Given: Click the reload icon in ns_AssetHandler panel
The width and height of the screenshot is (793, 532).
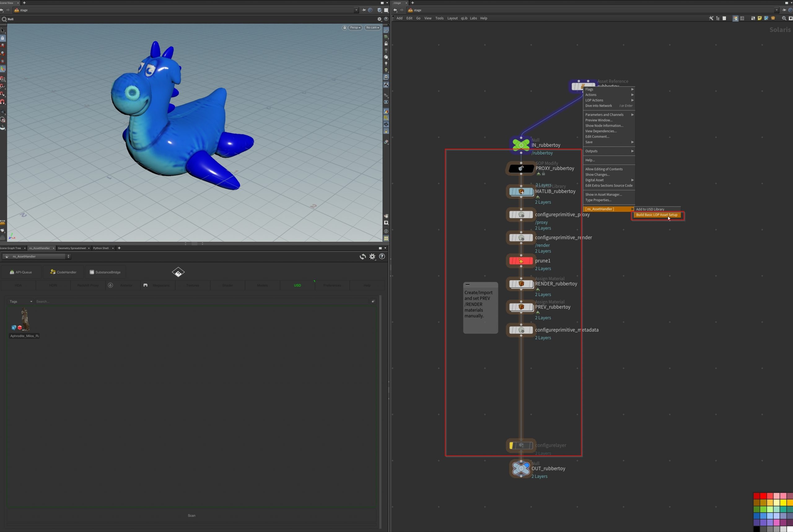Looking at the screenshot, I should click(x=363, y=256).
